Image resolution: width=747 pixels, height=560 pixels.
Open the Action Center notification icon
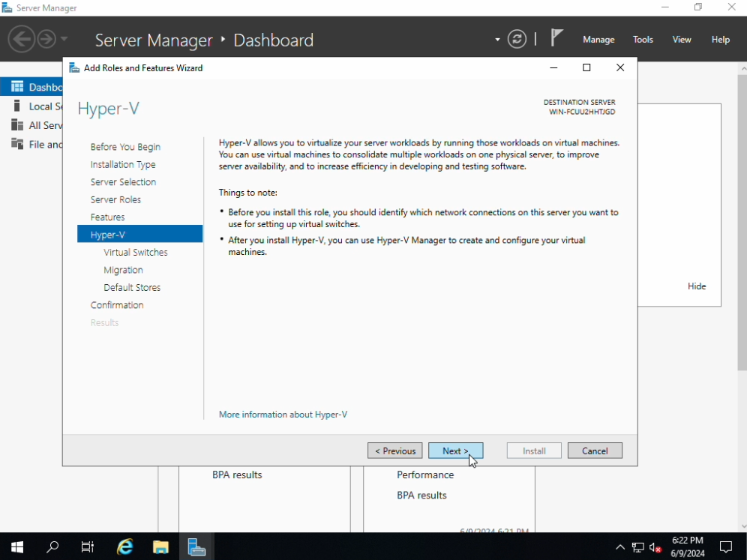(x=725, y=547)
